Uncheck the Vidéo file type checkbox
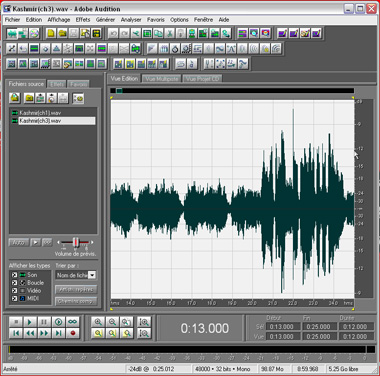The image size is (380, 376). [14, 291]
